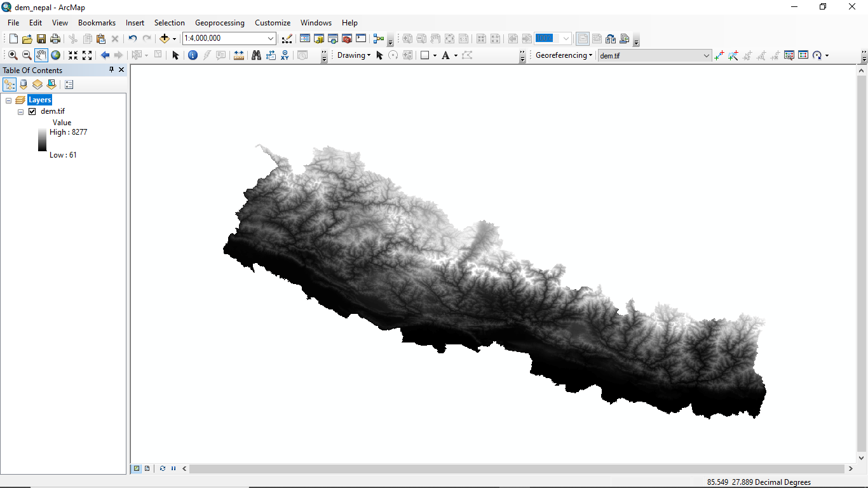This screenshot has width=868, height=488.
Task: Select the Zoom In tool
Action: pyautogui.click(x=13, y=55)
